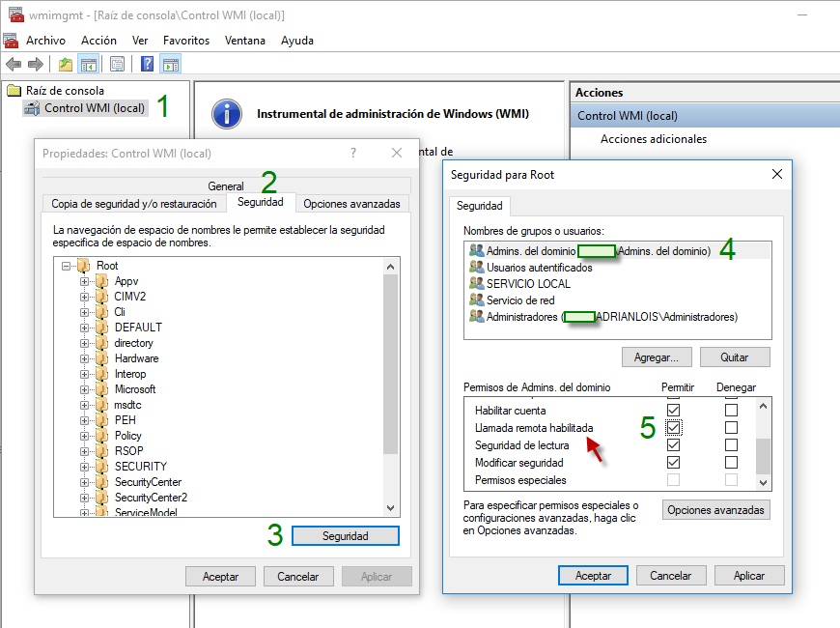Click the export list toolbar icon
The height and width of the screenshot is (628, 840).
click(x=118, y=65)
